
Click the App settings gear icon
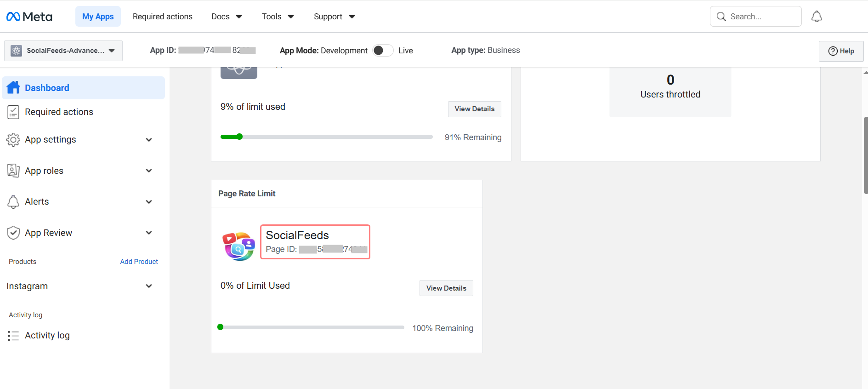[13, 139]
